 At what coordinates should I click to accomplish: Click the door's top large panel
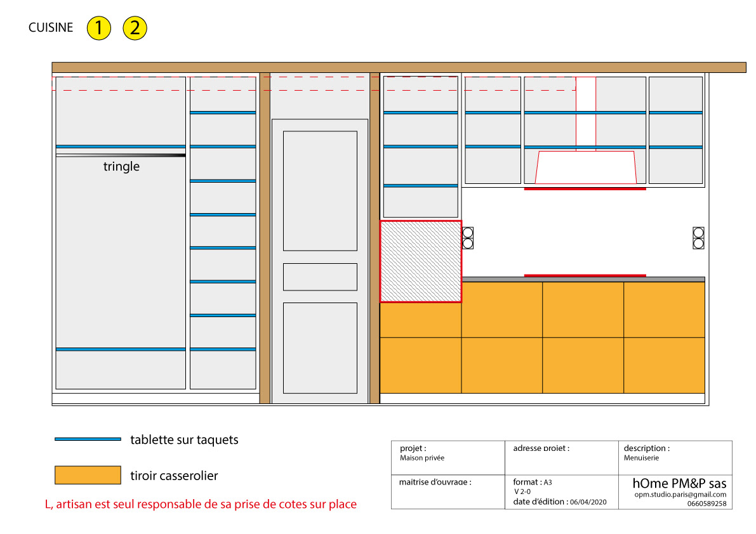click(x=320, y=191)
